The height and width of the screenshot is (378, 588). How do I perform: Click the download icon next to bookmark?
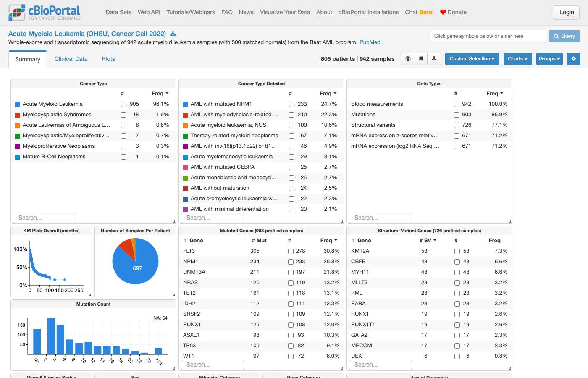click(x=434, y=59)
